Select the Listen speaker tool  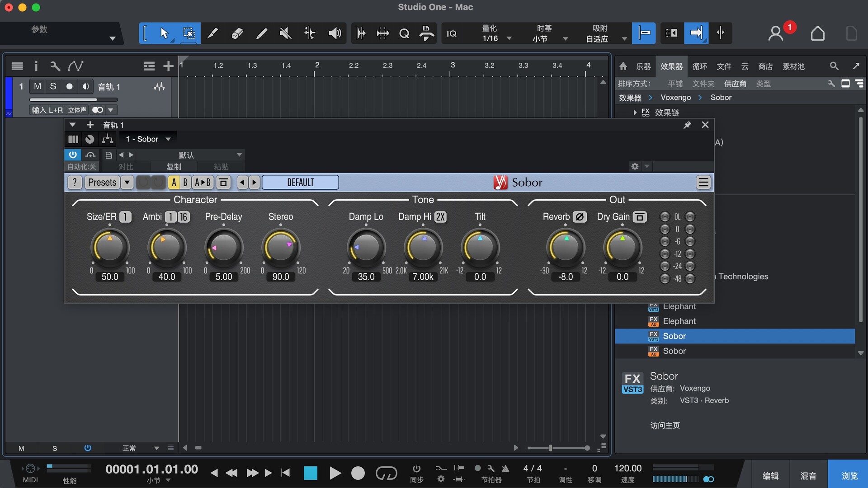tap(335, 33)
